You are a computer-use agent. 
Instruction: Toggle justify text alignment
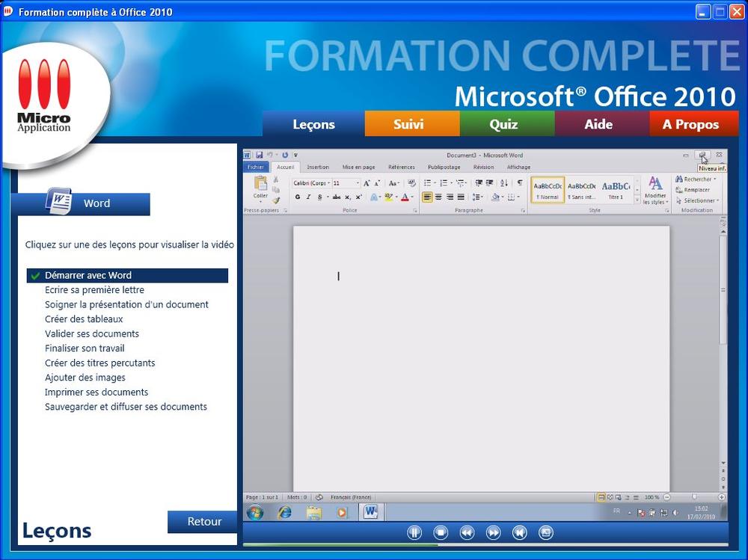pos(461,197)
